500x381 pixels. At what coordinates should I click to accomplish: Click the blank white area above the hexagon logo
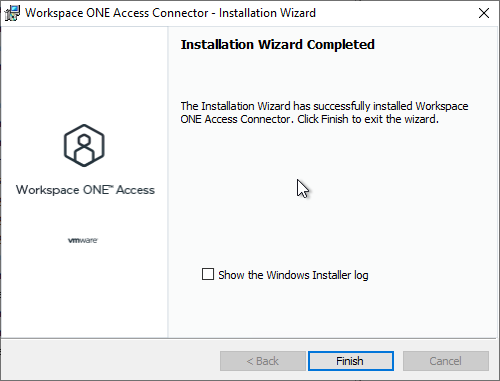84,75
